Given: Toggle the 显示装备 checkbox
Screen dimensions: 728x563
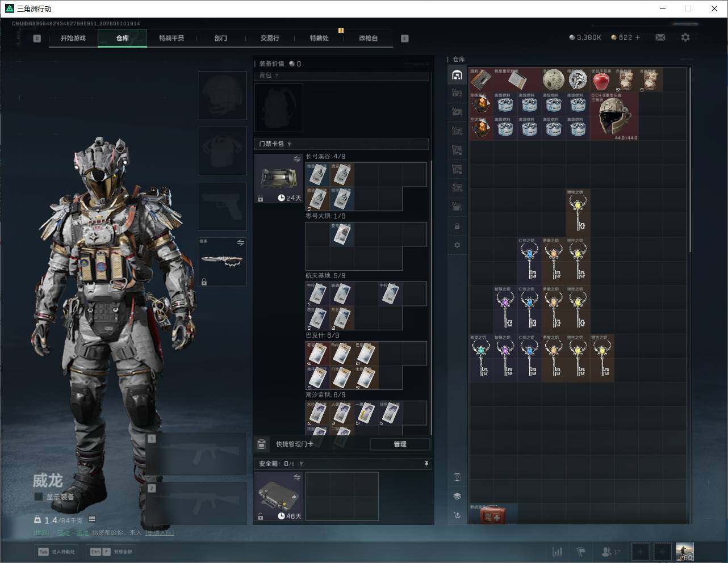Looking at the screenshot, I should 39,497.
